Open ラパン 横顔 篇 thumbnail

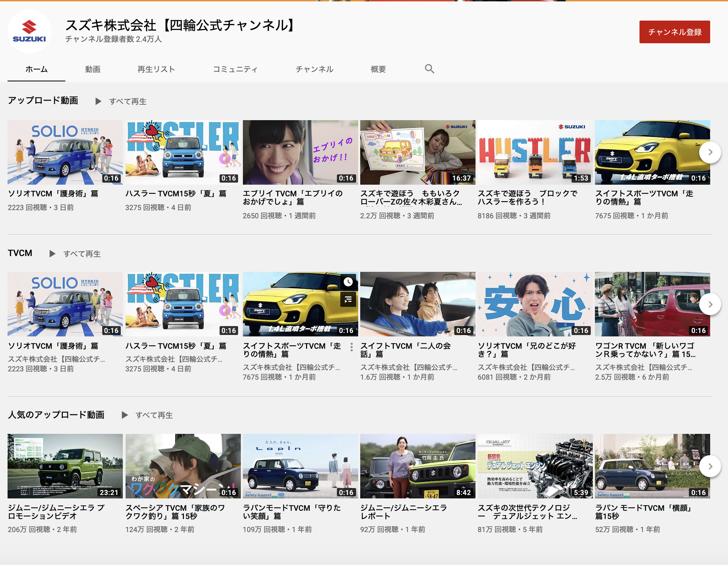point(653,466)
